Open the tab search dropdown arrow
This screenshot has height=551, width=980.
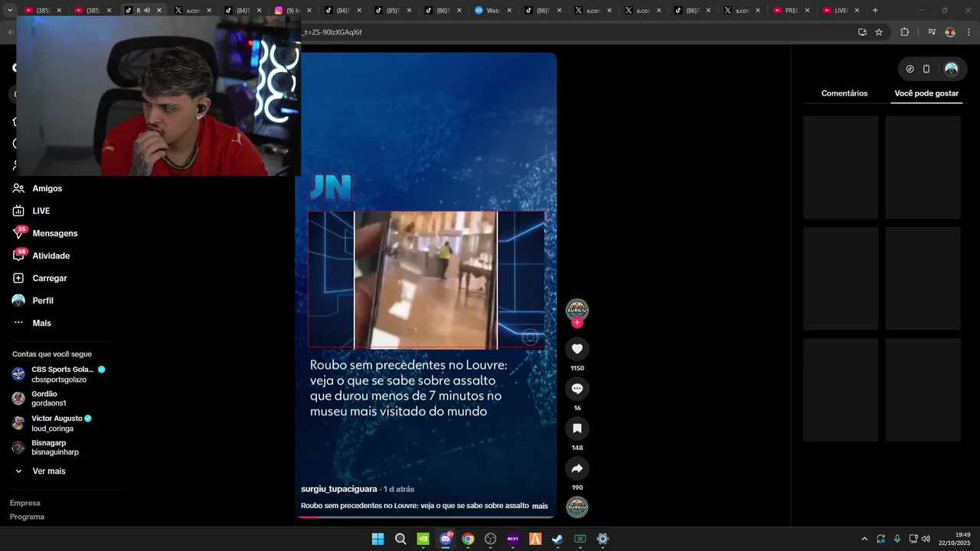(x=10, y=11)
